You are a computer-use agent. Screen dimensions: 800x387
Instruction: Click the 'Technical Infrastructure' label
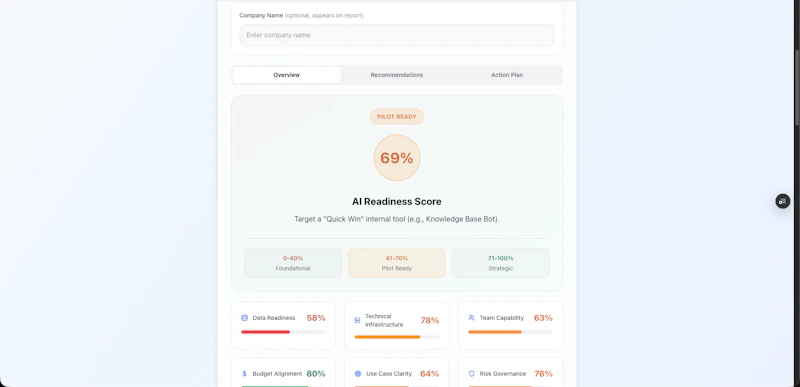pos(384,320)
